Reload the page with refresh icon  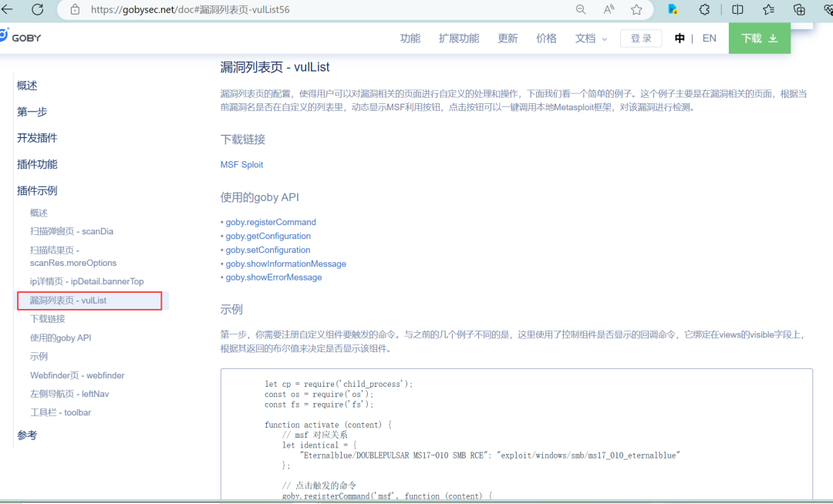(37, 9)
